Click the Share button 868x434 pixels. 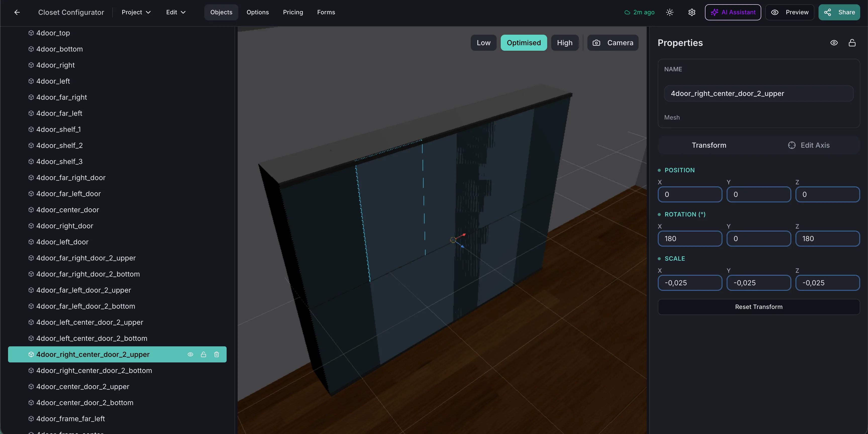coord(839,13)
